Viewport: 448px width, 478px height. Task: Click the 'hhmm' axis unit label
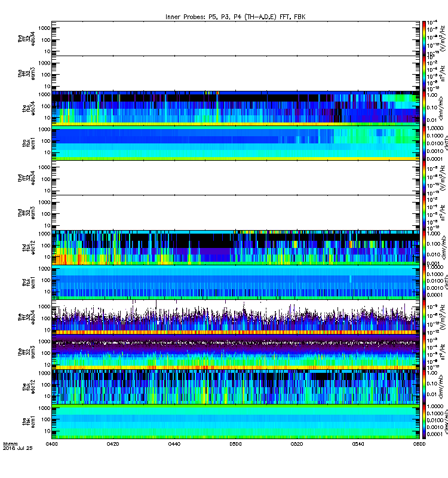(10, 444)
